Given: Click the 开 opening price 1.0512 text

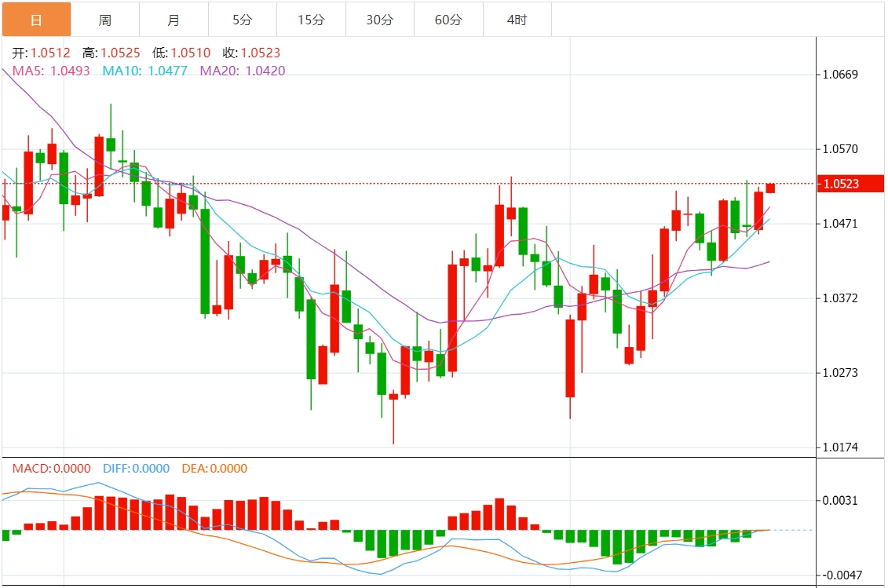Looking at the screenshot, I should [x=41, y=53].
